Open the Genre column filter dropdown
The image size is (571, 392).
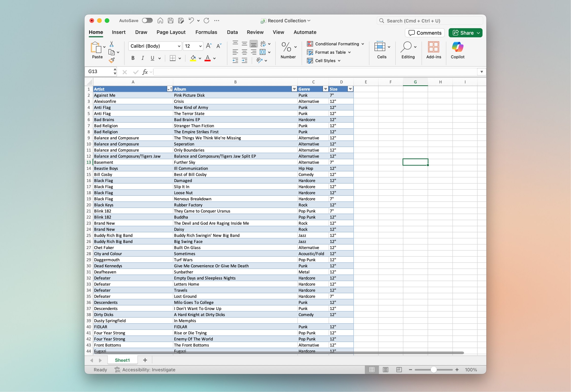click(325, 89)
